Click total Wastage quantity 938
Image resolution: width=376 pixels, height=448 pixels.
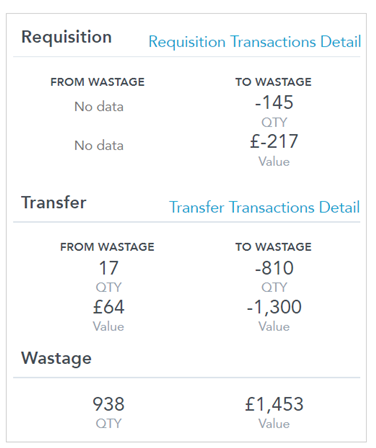[109, 404]
